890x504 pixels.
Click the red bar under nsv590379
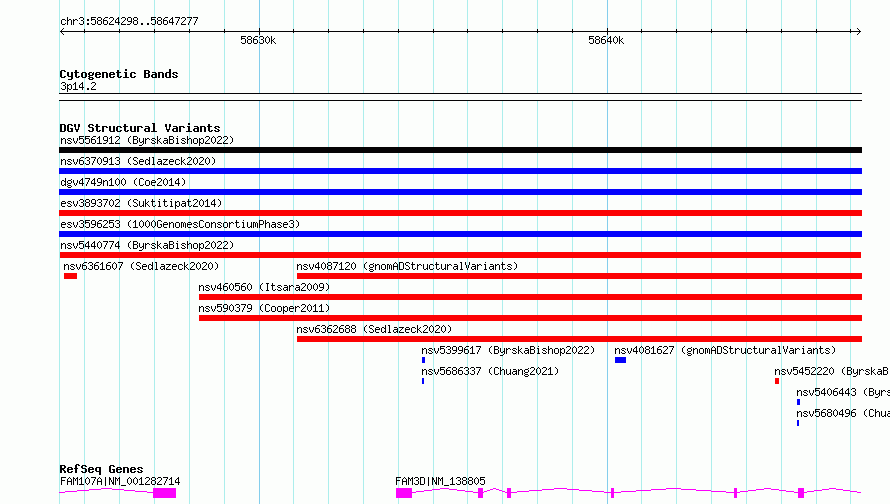pos(530,318)
